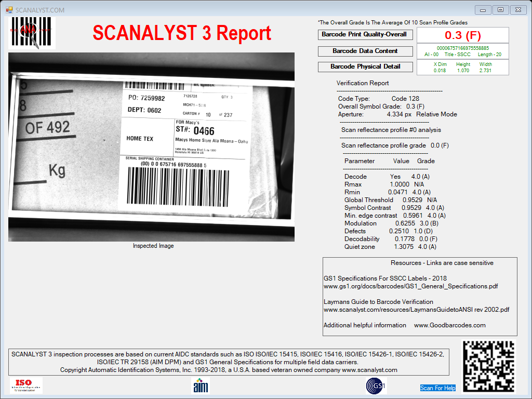The width and height of the screenshot is (532, 399).
Task: Click the inspected barcode label image
Action: point(151,147)
